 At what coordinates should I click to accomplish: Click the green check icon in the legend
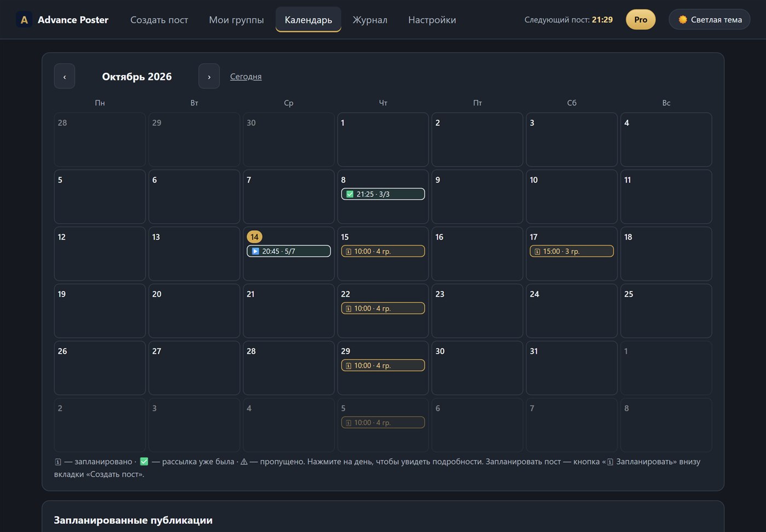[x=144, y=461]
